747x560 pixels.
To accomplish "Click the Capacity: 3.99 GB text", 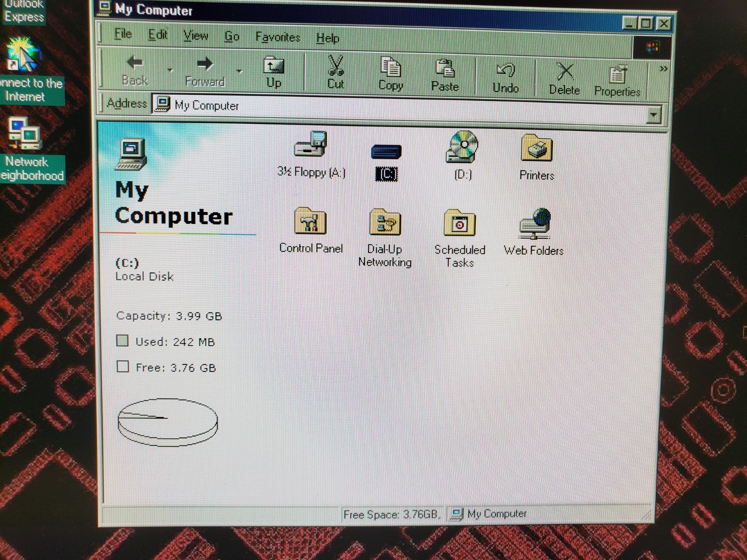I will point(169,316).
